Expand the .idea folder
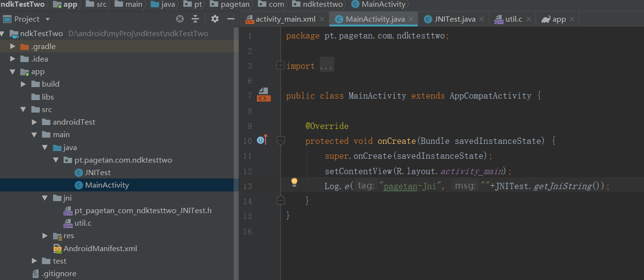This screenshot has height=280, width=644. click(x=13, y=59)
